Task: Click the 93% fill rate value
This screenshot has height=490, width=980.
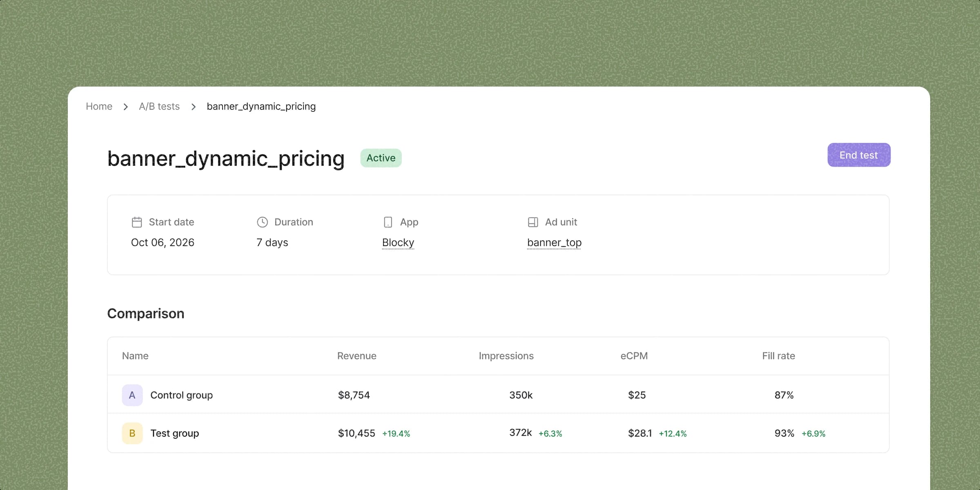Action: pos(784,433)
